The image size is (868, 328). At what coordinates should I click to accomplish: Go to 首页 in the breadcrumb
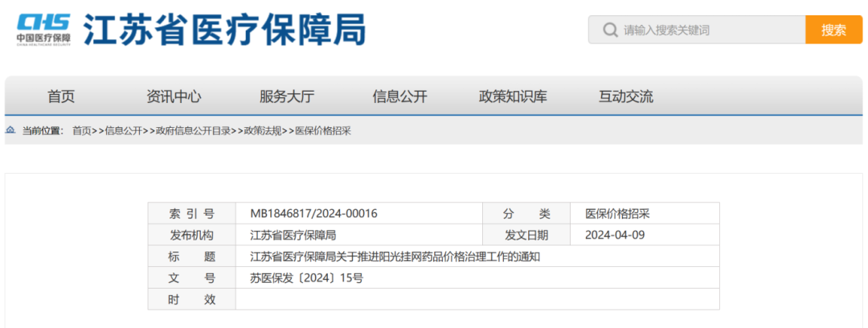click(x=81, y=131)
